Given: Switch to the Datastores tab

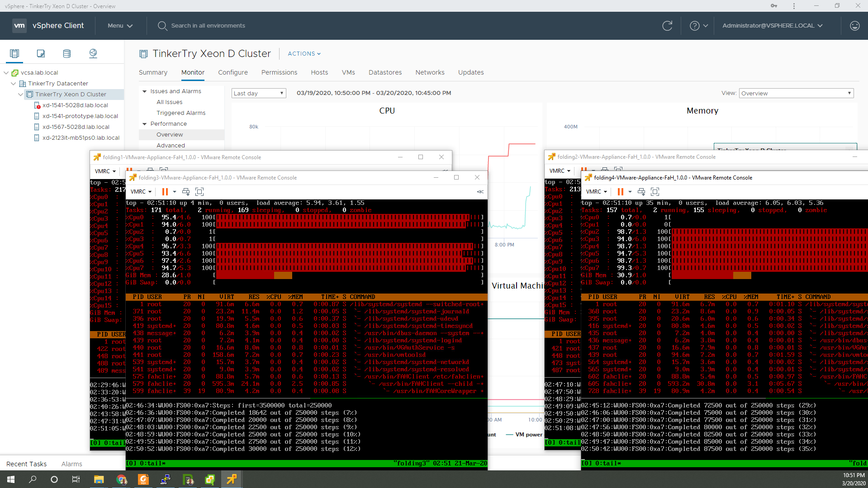Looking at the screenshot, I should pos(385,72).
